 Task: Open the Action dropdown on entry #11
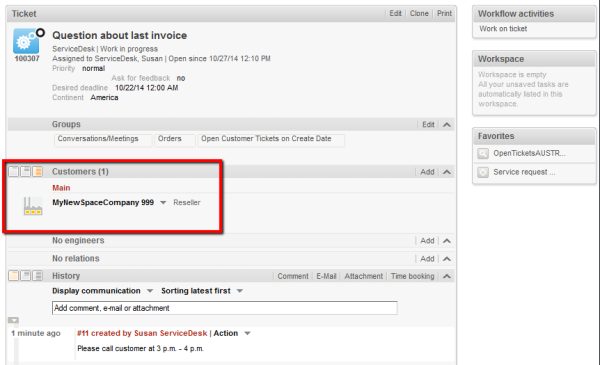coord(247,334)
